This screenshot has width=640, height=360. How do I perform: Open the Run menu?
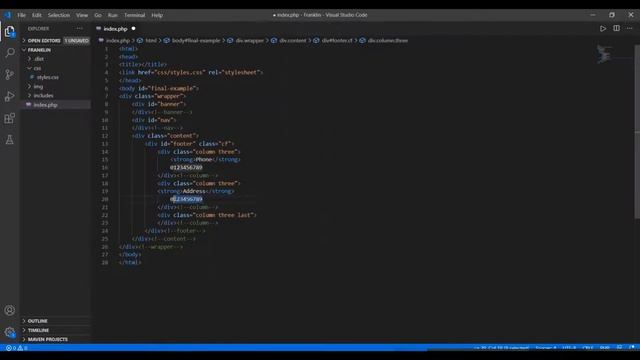point(113,15)
